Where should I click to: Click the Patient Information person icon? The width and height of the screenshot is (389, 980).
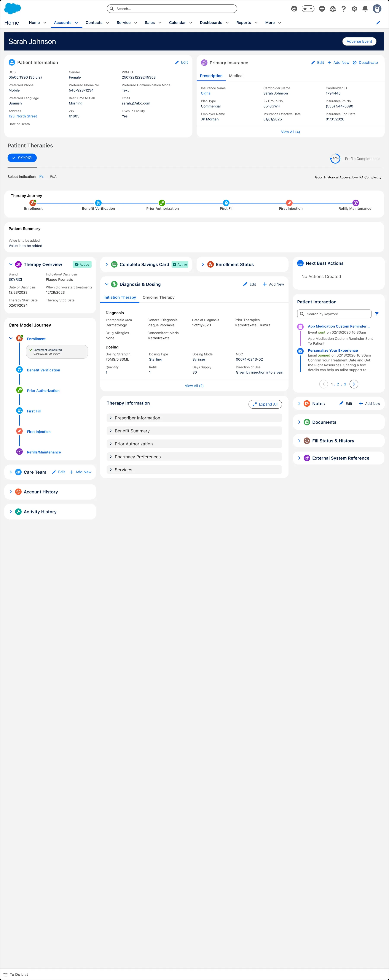click(12, 62)
